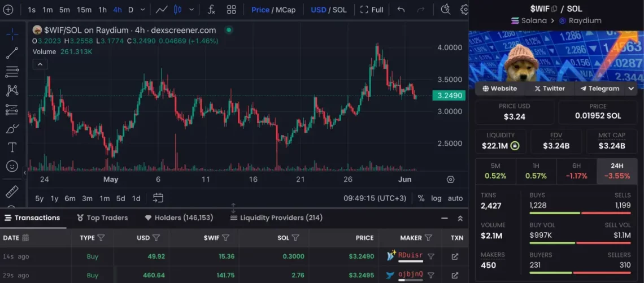Screen dimensions: 644x283
Task: Collapse the chart legend chevron
Action: click(x=40, y=64)
